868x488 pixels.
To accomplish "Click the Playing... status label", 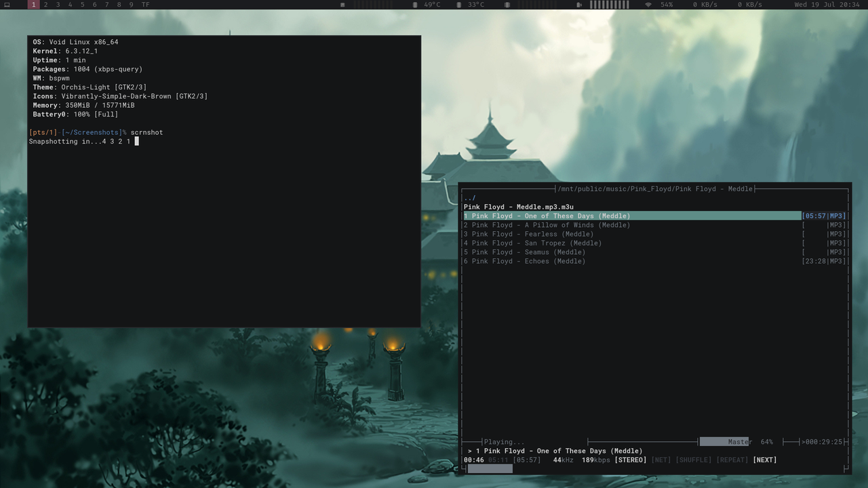I will tap(504, 442).
